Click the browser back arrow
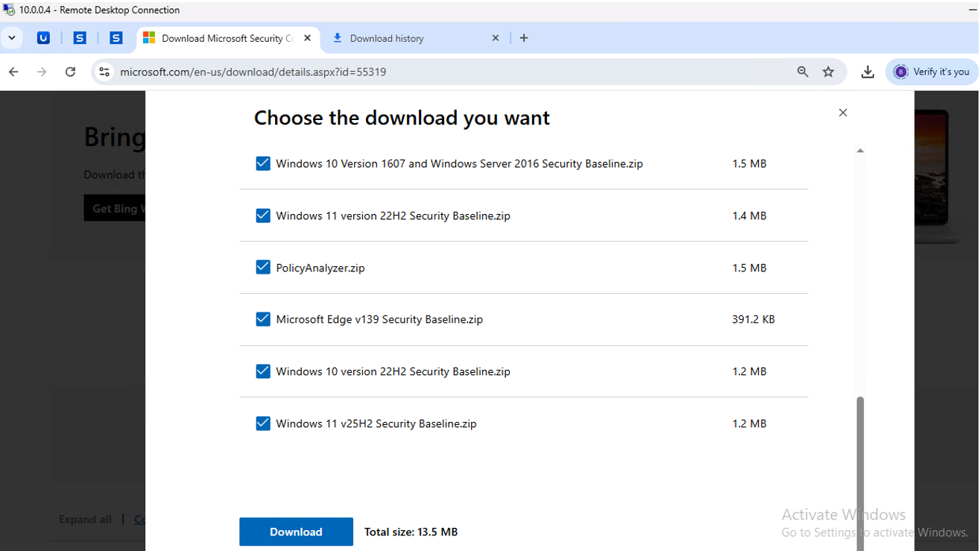Screen dimensions: 980x551 pyautogui.click(x=13, y=72)
